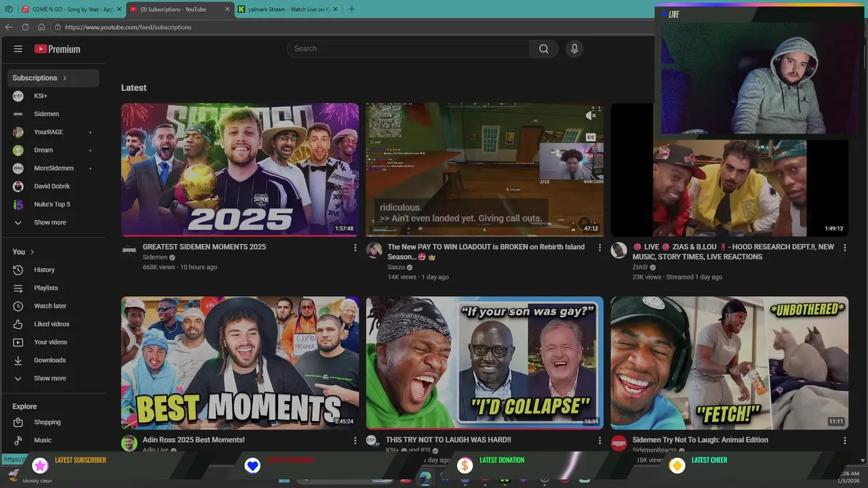Screen dimensions: 868x488
Task: Toggle captions CC on Saxzu preview
Action: (x=591, y=138)
